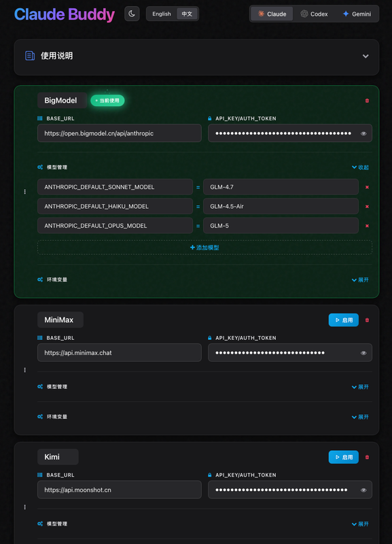Screen dimensions: 392x544
Task: Click the MiniMax API key field
Action: tap(290, 352)
